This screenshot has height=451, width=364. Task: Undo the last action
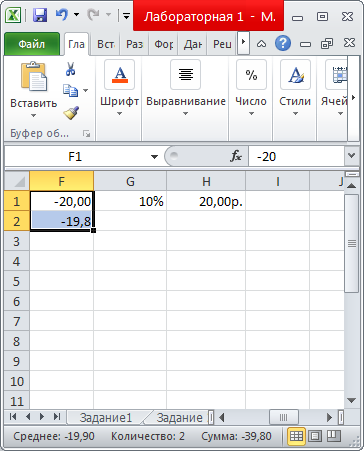coord(62,15)
